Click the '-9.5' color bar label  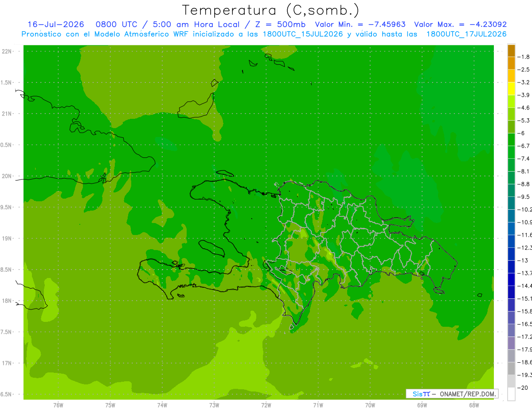coord(524,197)
